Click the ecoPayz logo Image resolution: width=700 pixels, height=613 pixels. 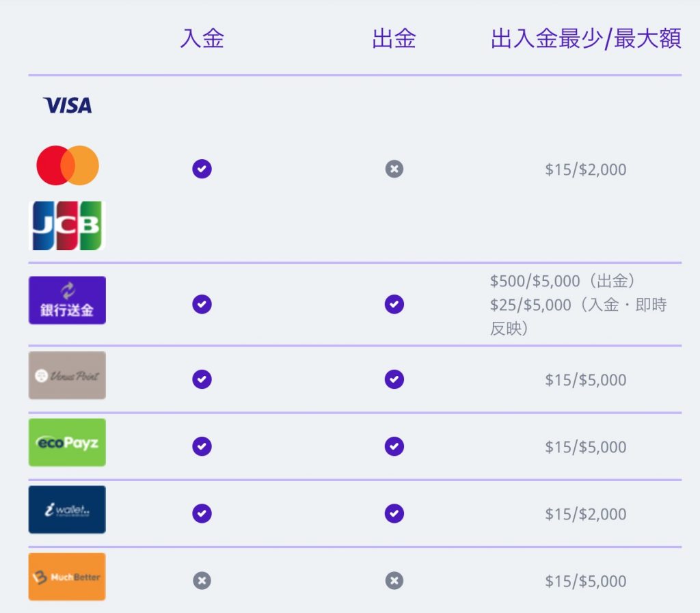[67, 443]
